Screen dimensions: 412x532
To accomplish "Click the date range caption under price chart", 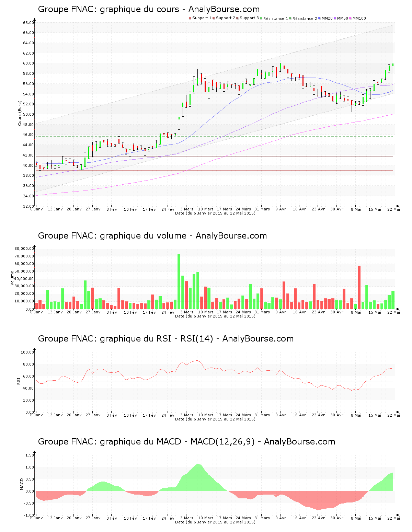I will [215, 213].
